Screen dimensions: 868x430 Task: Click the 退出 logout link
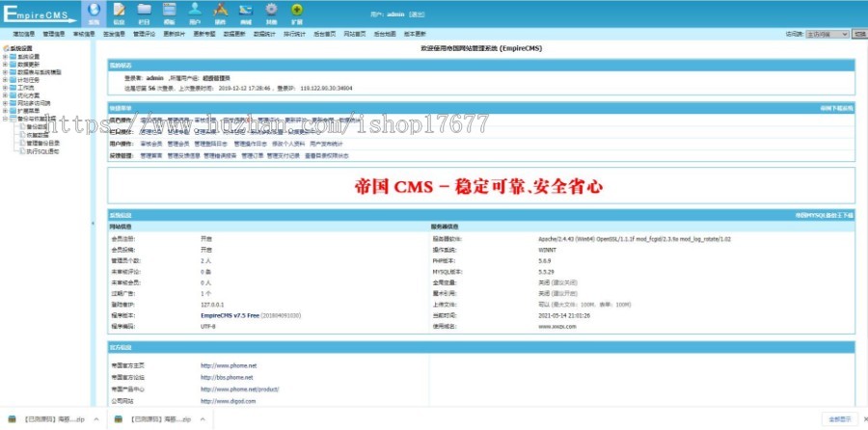tap(418, 14)
